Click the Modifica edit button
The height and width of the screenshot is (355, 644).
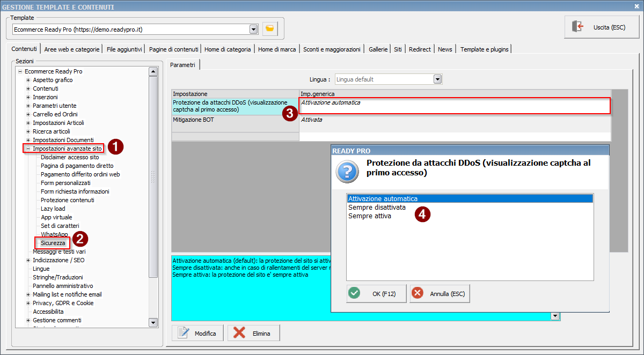[198, 333]
